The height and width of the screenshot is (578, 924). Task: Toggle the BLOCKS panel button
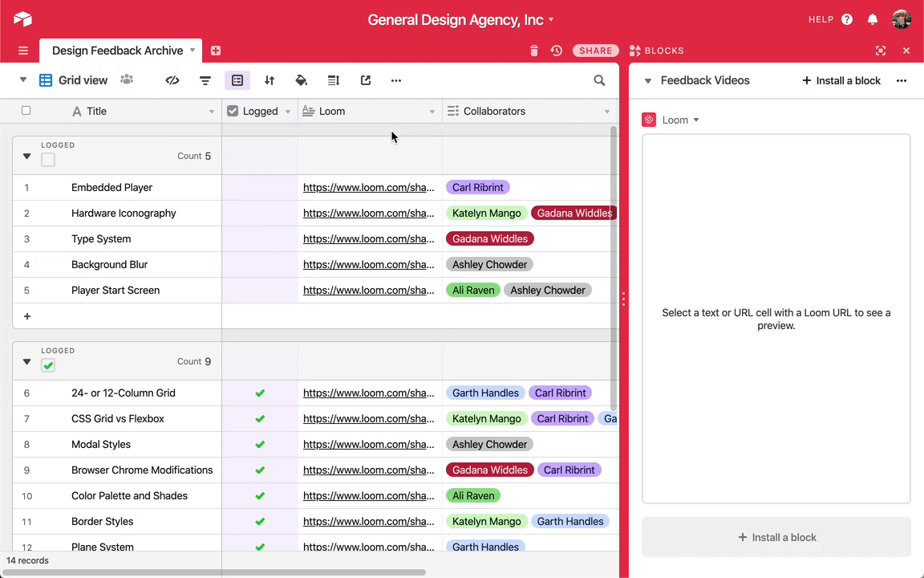pos(656,51)
